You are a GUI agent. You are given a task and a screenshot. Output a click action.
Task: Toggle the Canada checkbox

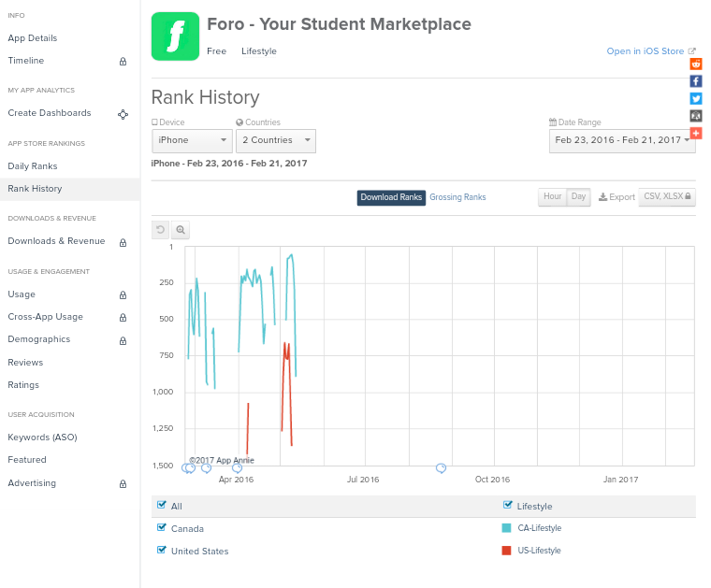coord(162,528)
